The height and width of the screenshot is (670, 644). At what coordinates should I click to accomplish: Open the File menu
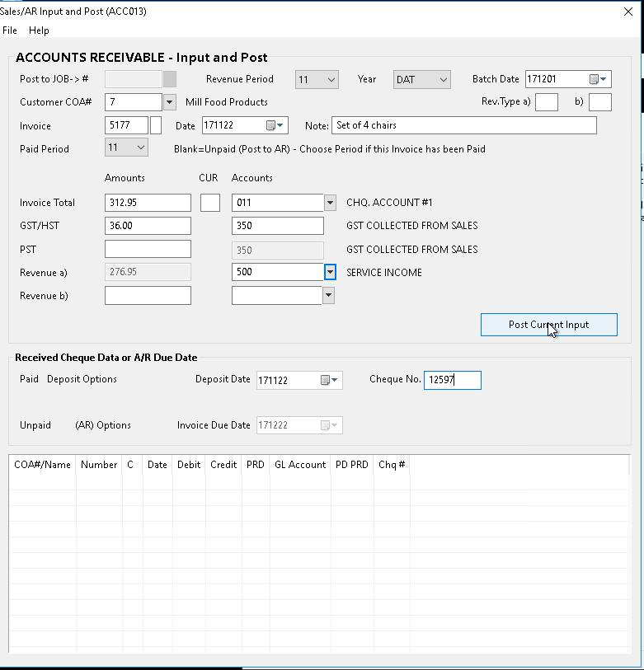[x=9, y=30]
